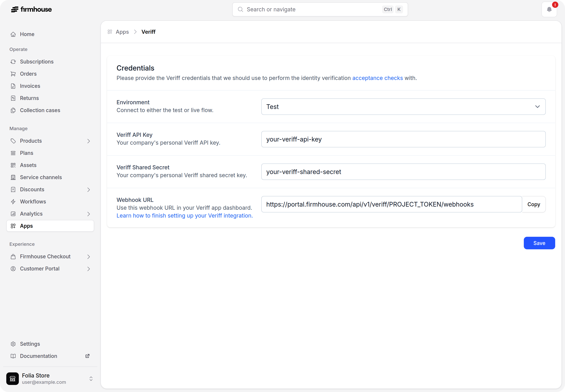This screenshot has width=565, height=392.
Task: Click the Firmhouse Checkout bag icon
Action: (x=13, y=256)
